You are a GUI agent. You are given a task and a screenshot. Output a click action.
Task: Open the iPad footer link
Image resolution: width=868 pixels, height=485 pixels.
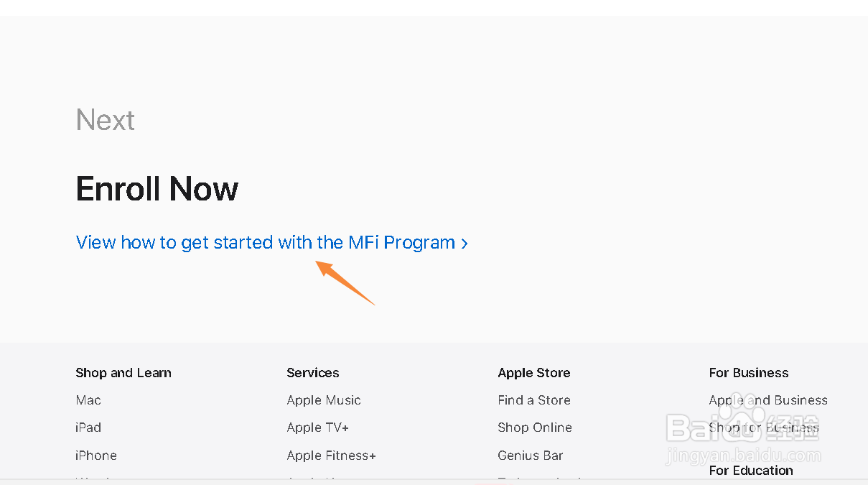click(88, 428)
